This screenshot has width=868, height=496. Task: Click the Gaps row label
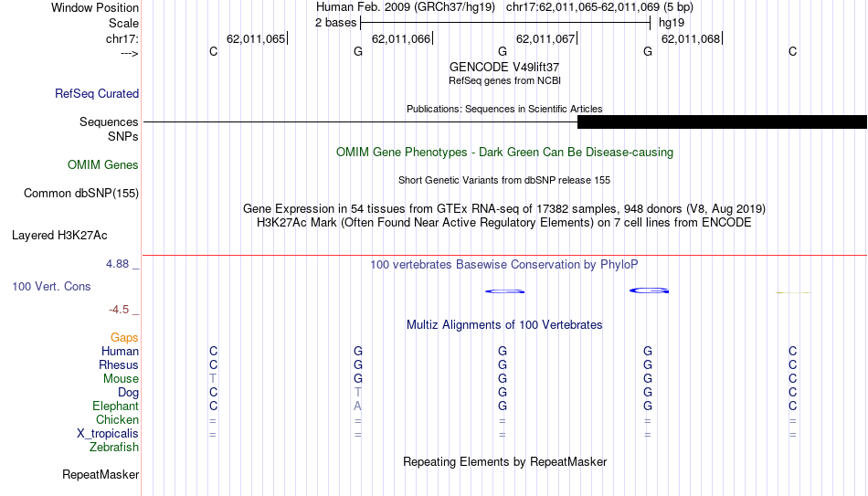(124, 338)
